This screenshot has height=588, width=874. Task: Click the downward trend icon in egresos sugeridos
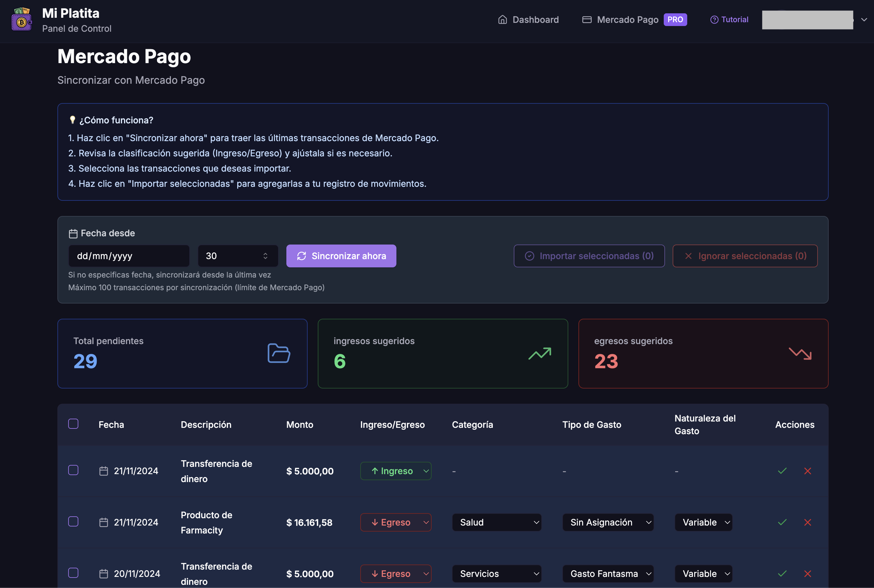[800, 353]
